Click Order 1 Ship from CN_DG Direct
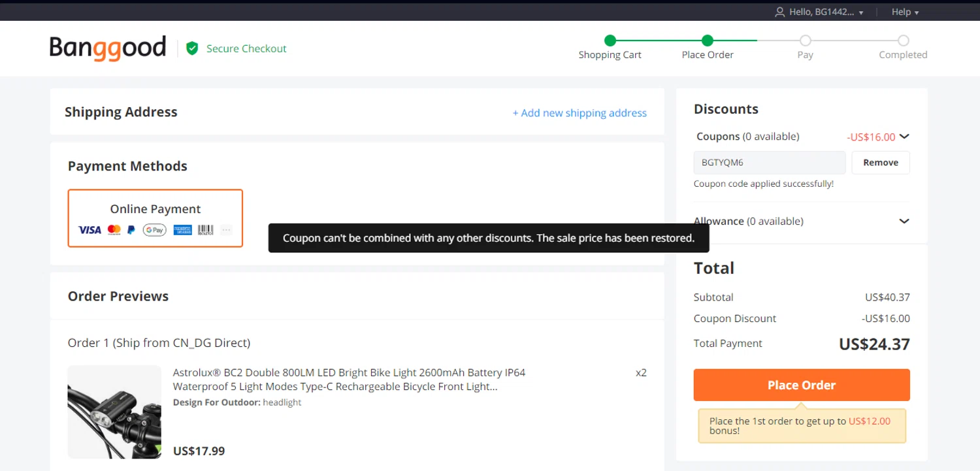Image resolution: width=980 pixels, height=471 pixels. [159, 342]
